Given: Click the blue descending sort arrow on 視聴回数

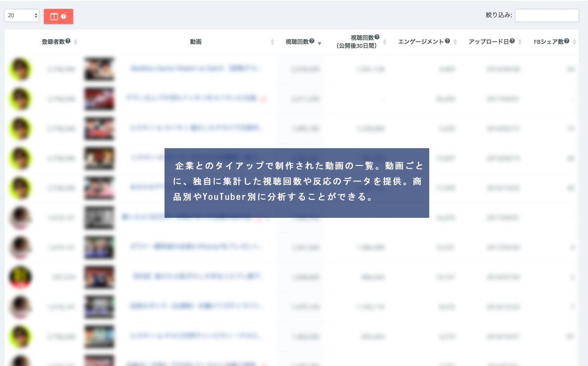Looking at the screenshot, I should [x=319, y=43].
